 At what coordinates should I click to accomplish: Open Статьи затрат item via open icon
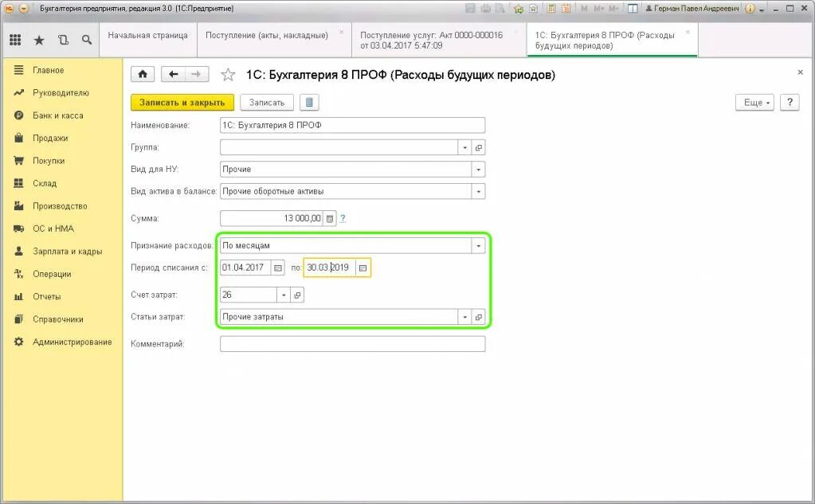[x=479, y=317]
